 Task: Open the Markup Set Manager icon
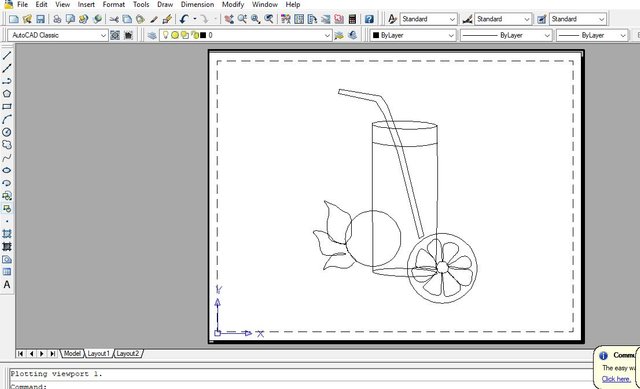pos(339,19)
